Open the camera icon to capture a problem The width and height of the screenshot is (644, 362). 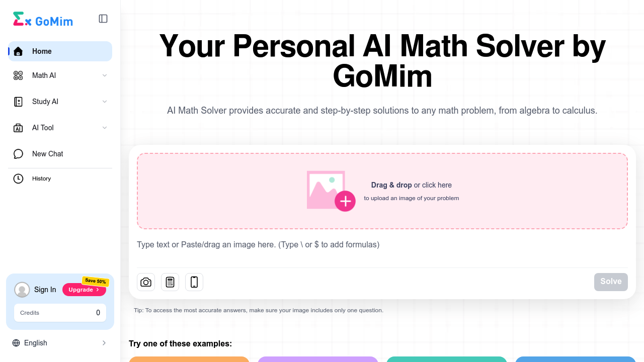146,282
